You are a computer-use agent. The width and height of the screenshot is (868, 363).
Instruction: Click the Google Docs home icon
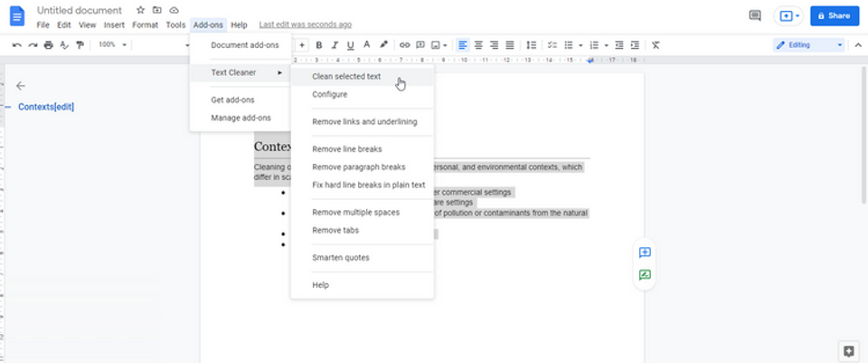tap(17, 16)
